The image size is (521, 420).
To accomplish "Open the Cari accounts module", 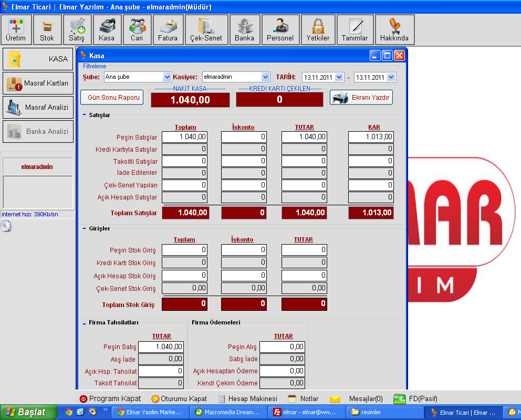I will point(137,29).
